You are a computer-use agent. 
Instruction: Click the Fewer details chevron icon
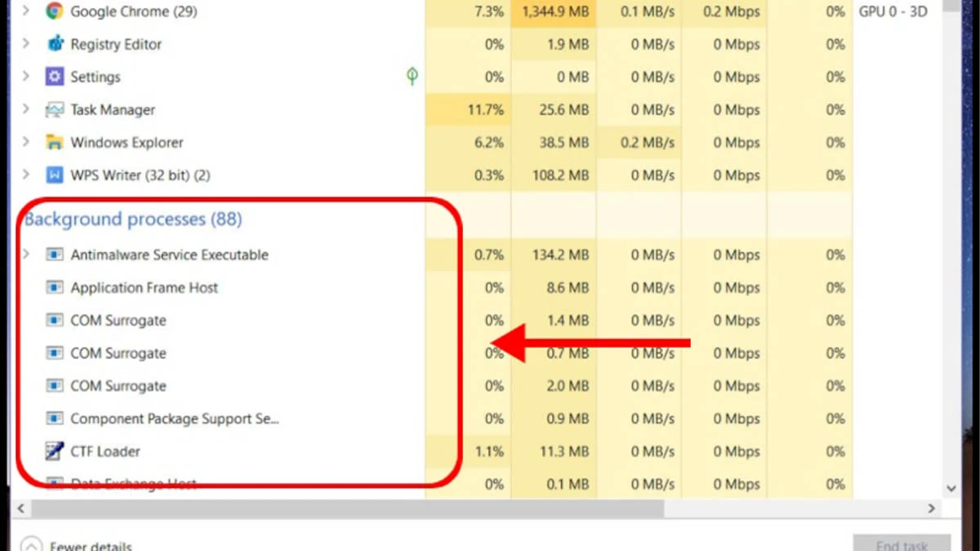click(x=31, y=545)
